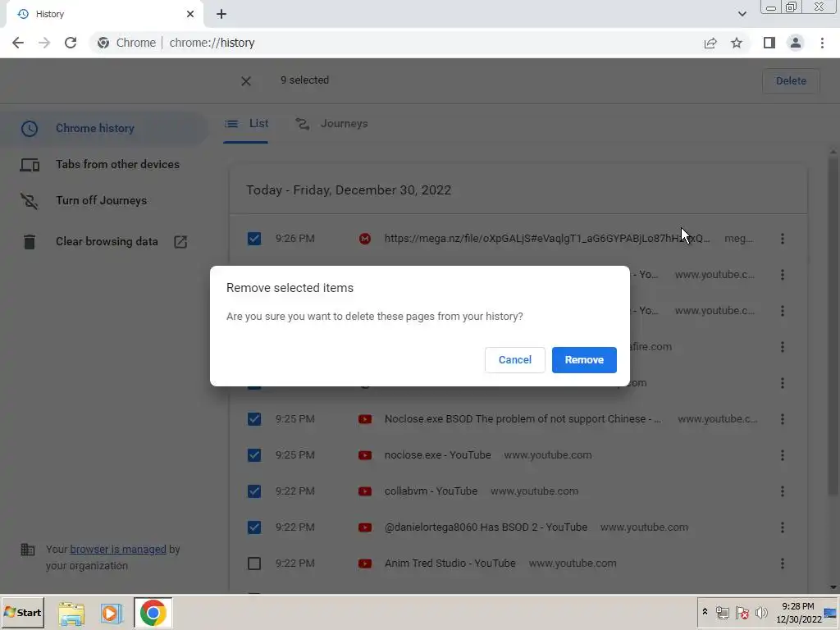840x630 pixels.
Task: Open the three-dot menu for collabvm - YouTube
Action: point(782,491)
